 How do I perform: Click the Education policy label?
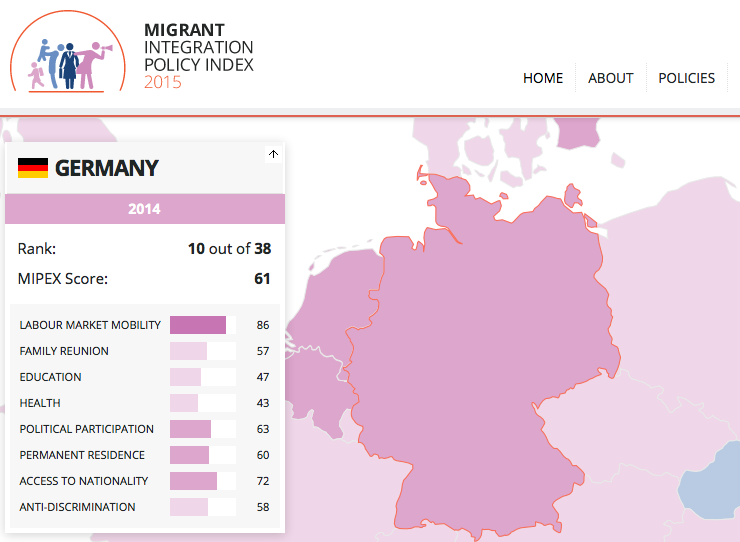[50, 377]
